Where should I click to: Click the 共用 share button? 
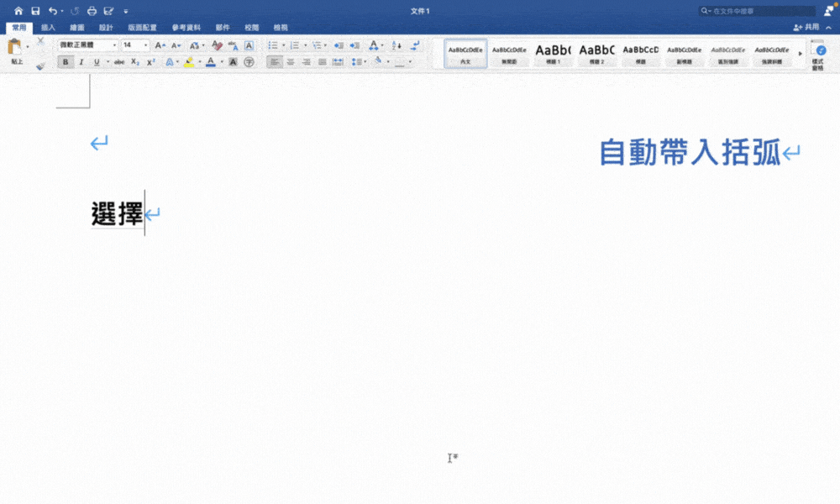pyautogui.click(x=806, y=27)
